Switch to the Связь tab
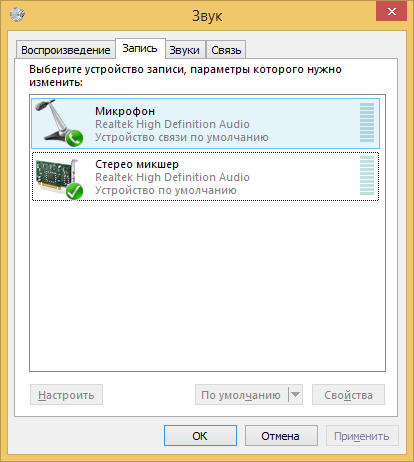 pos(226,50)
